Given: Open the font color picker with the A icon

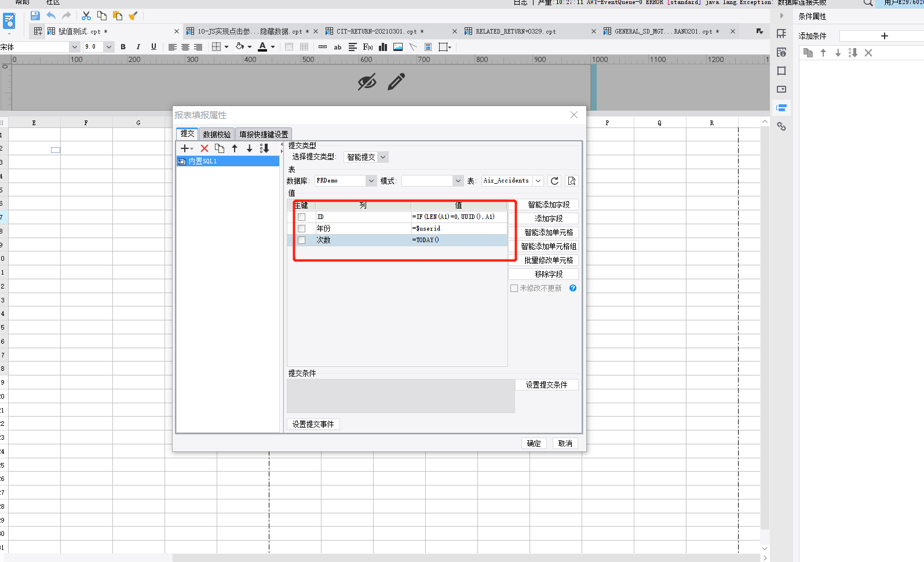Looking at the screenshot, I should 262,47.
